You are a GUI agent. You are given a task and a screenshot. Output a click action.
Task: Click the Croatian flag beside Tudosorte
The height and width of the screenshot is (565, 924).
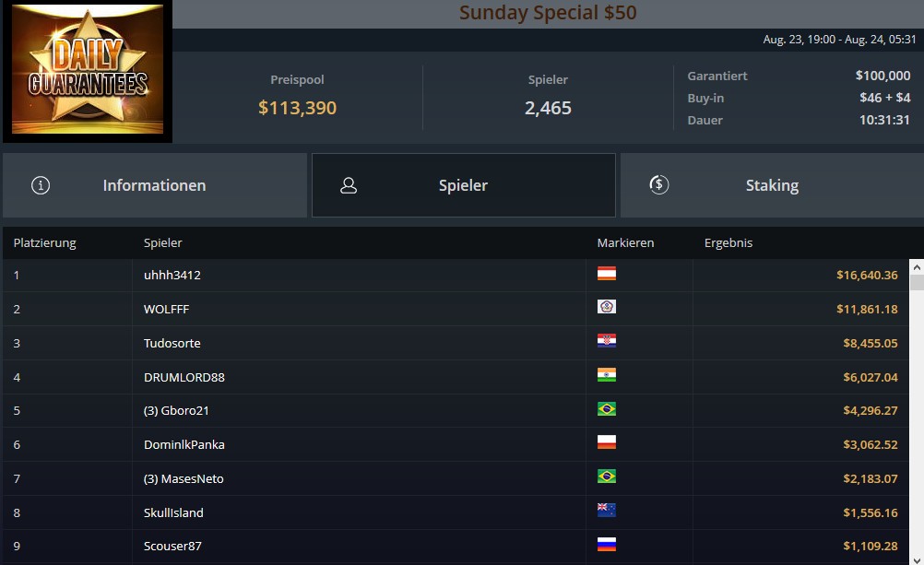coord(607,341)
